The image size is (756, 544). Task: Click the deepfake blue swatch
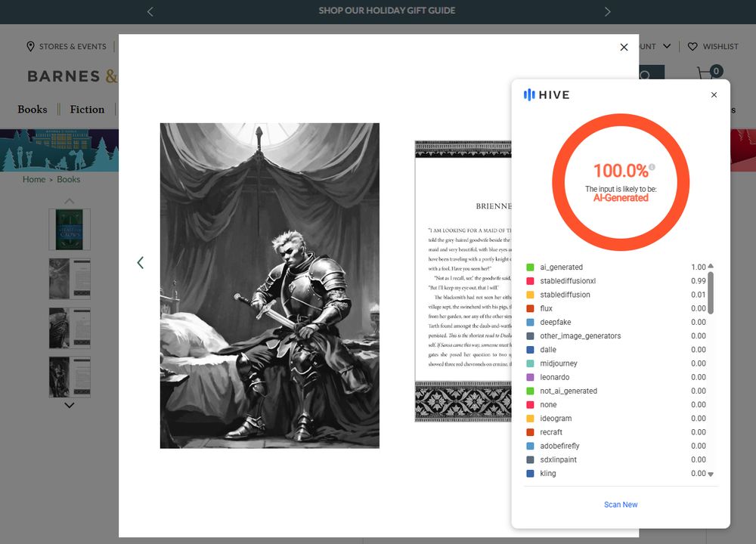pos(530,322)
